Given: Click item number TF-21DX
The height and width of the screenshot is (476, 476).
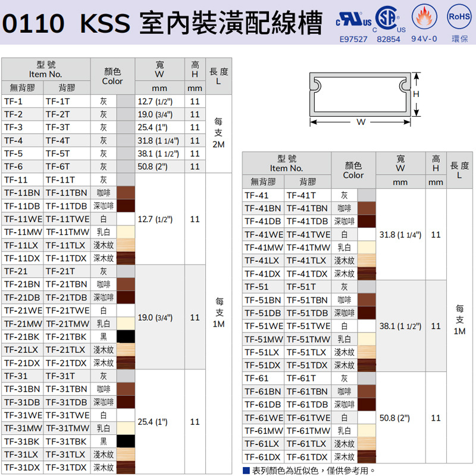Looking at the screenshot, I should pyautogui.click(x=22, y=363).
